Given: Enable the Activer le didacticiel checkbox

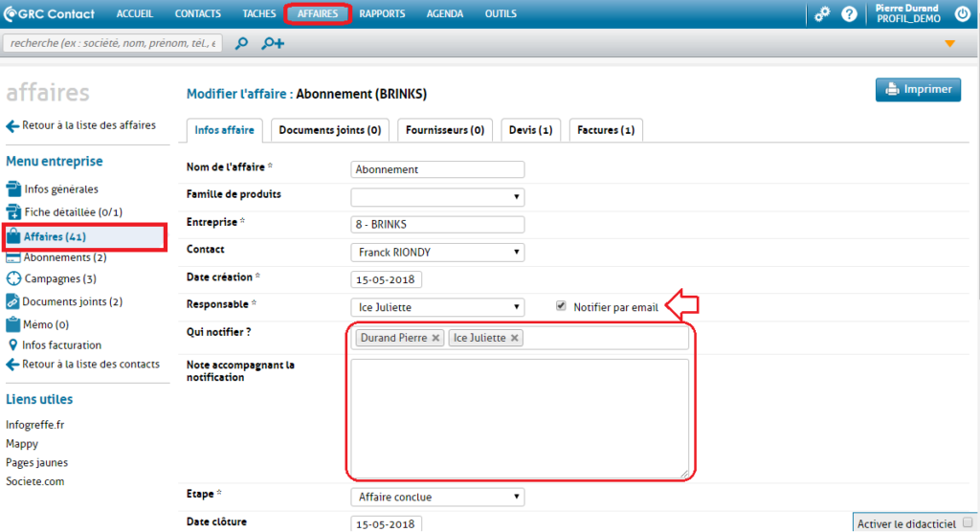Looking at the screenshot, I should coord(968,522).
